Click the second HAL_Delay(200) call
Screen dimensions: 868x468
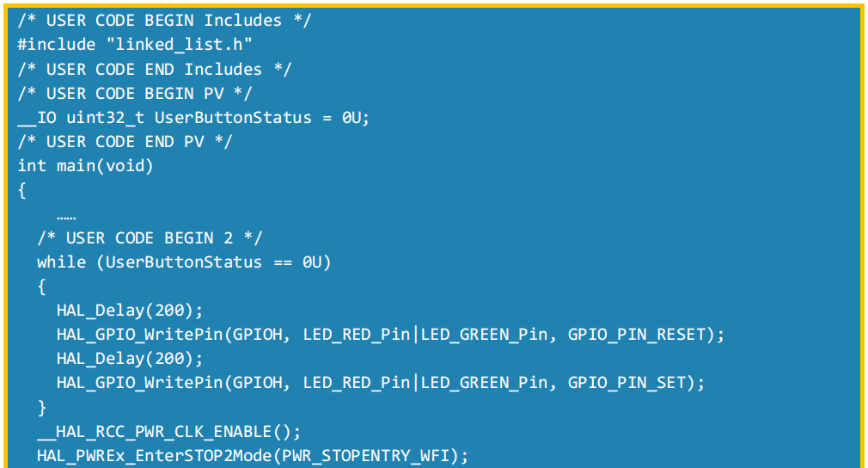click(130, 359)
